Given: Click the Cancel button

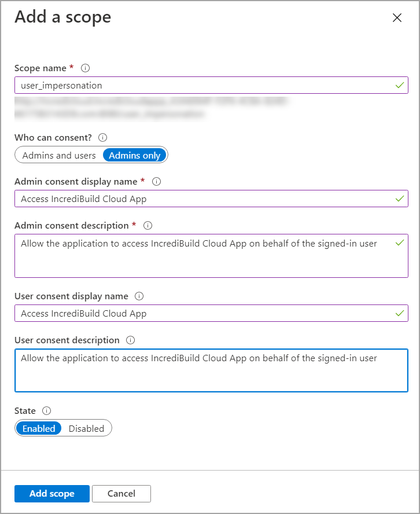Looking at the screenshot, I should pyautogui.click(x=121, y=493).
